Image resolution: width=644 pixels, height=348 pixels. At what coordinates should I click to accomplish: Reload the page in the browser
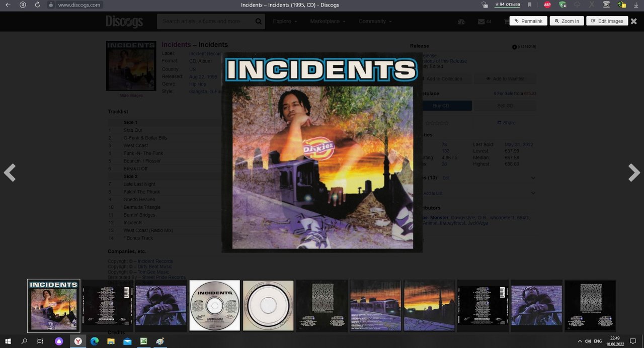click(37, 5)
